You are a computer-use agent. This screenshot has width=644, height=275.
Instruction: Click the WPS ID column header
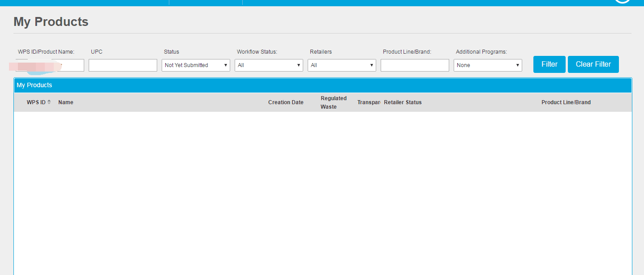tap(36, 102)
